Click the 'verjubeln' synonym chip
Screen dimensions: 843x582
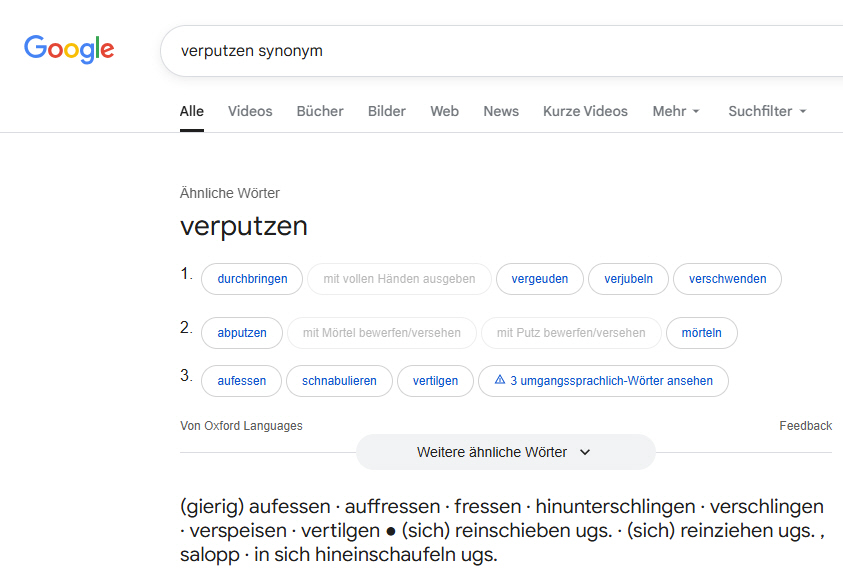(628, 279)
